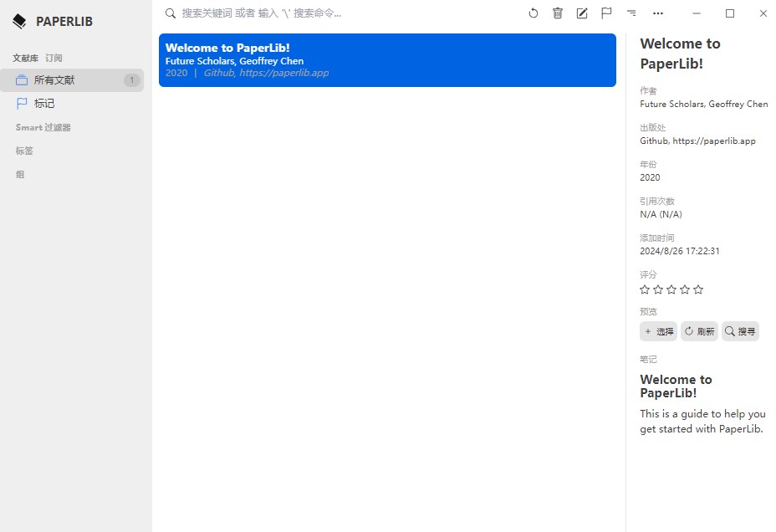Click the 选择 preview button
This screenshot has height=532, width=776.
click(x=658, y=331)
